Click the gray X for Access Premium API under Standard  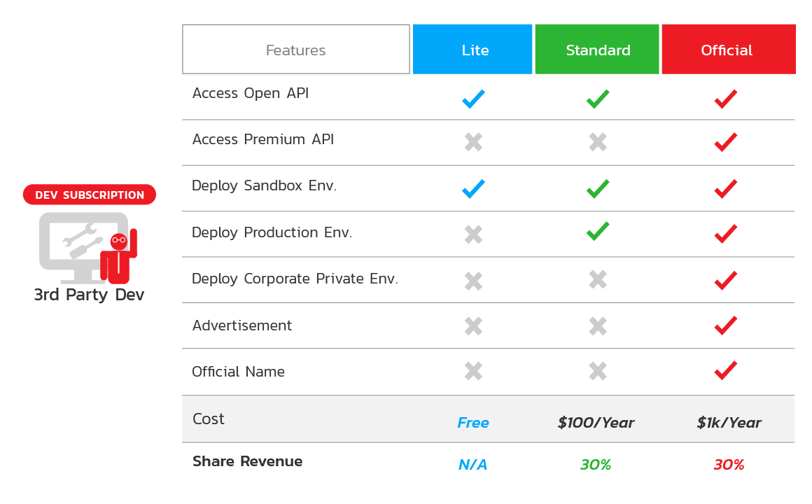[598, 141]
